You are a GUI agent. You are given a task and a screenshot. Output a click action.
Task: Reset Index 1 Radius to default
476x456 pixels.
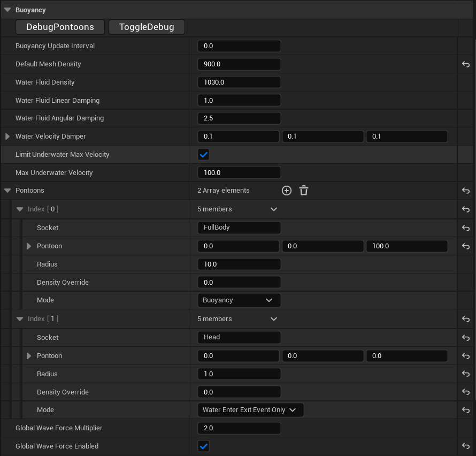(x=465, y=374)
